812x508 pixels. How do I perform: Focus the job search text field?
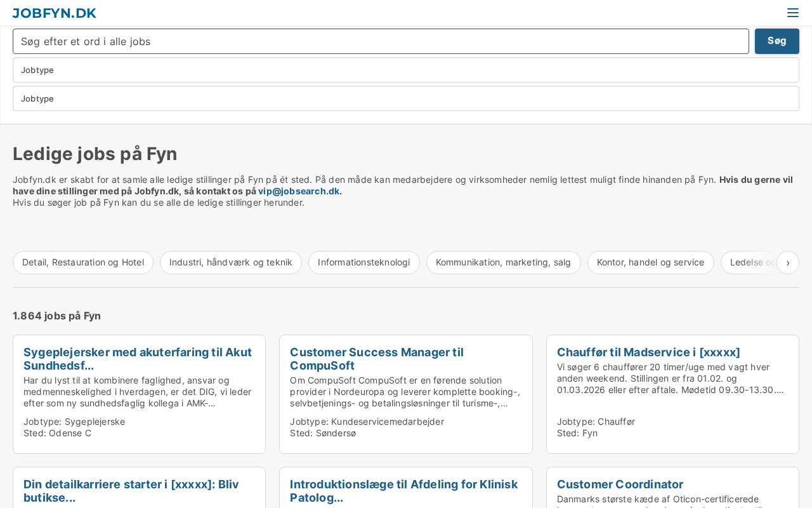coord(381,41)
